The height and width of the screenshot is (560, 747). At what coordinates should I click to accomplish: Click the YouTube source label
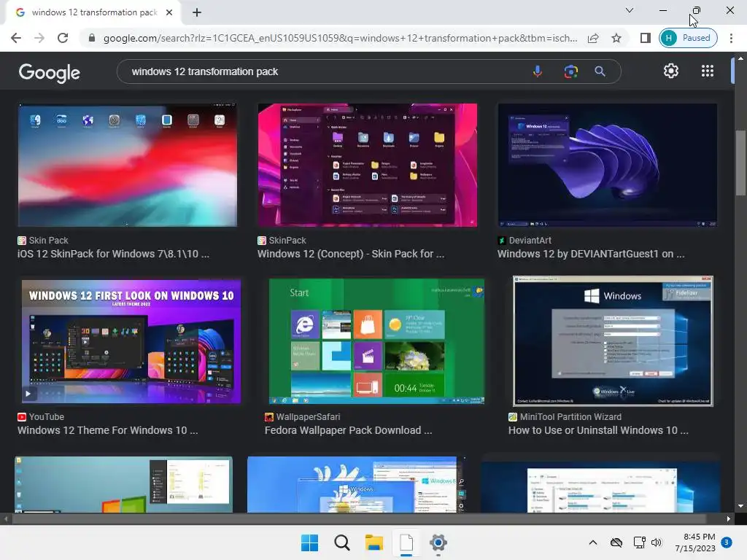tap(46, 417)
